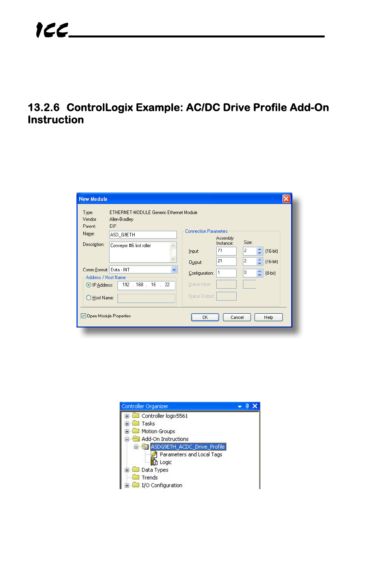Select the ASDG9ETH_ACDC_Drive_Profile instruction icon

pyautogui.click(x=145, y=446)
